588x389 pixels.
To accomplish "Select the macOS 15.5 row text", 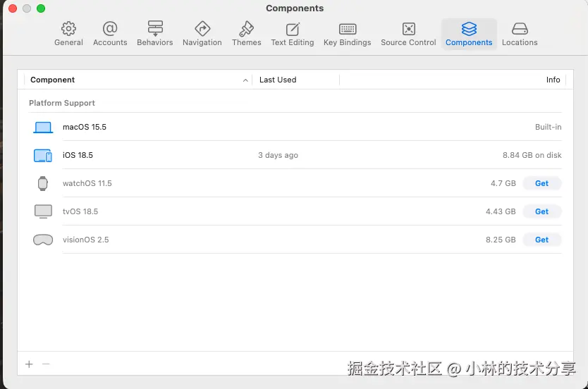I will (85, 127).
